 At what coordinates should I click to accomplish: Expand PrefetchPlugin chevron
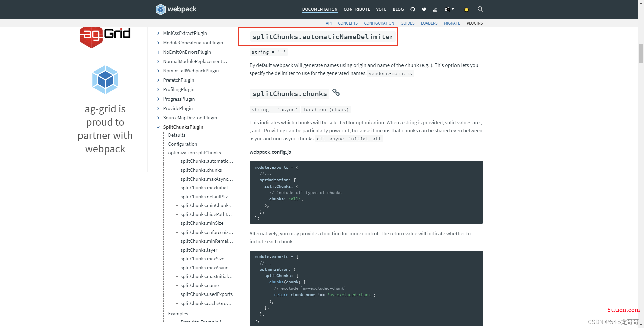tap(158, 80)
